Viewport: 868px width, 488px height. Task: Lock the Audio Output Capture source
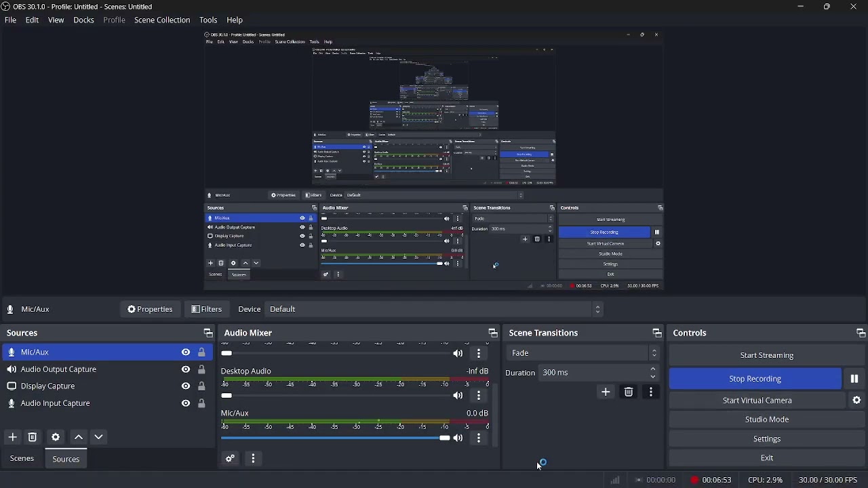point(201,370)
